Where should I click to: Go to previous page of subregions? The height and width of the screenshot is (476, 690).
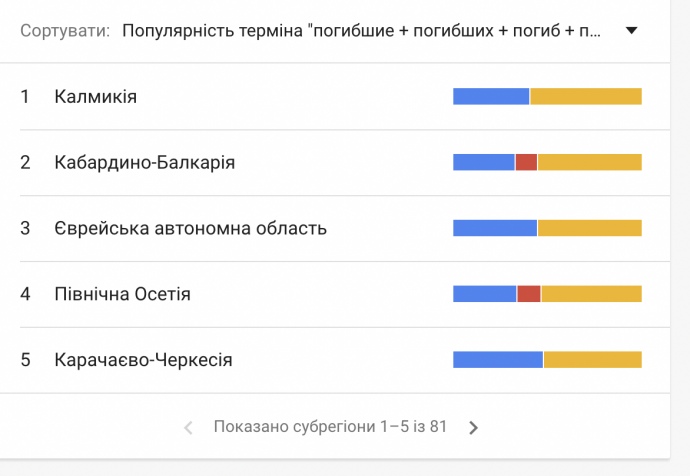[x=188, y=428]
